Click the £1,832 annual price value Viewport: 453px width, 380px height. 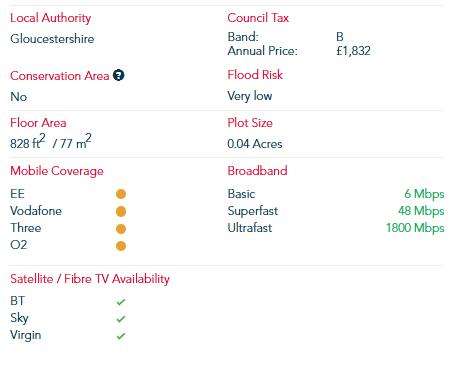click(353, 51)
